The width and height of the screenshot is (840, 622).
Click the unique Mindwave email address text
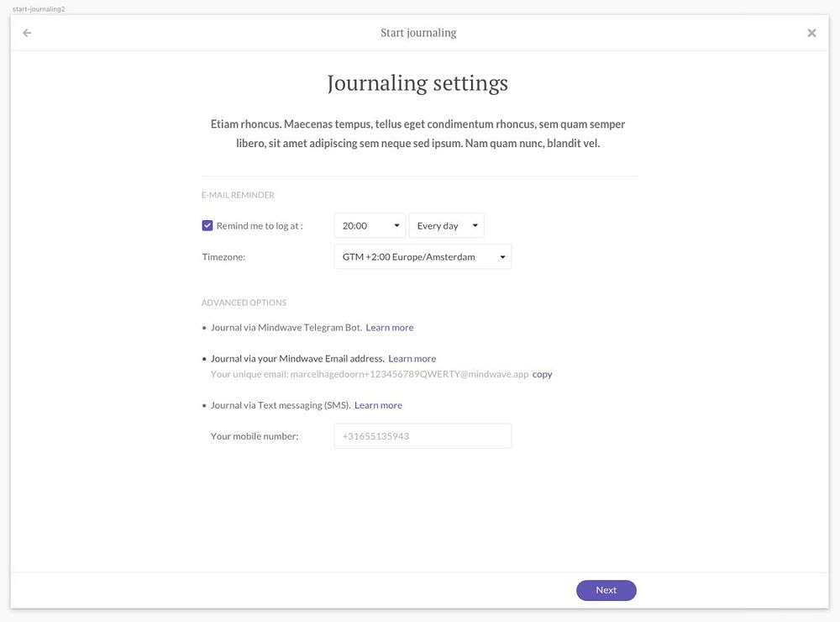click(409, 374)
